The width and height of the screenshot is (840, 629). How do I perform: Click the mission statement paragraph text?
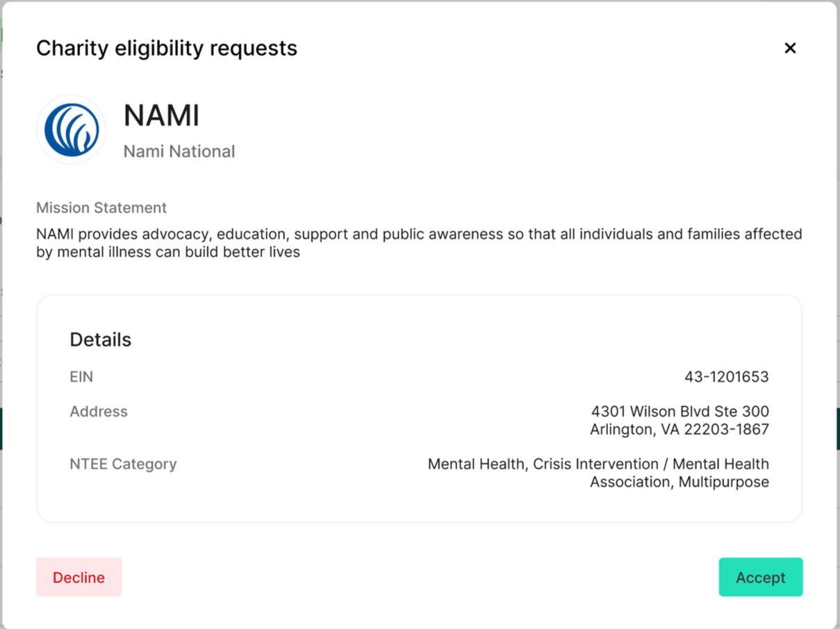(x=419, y=235)
